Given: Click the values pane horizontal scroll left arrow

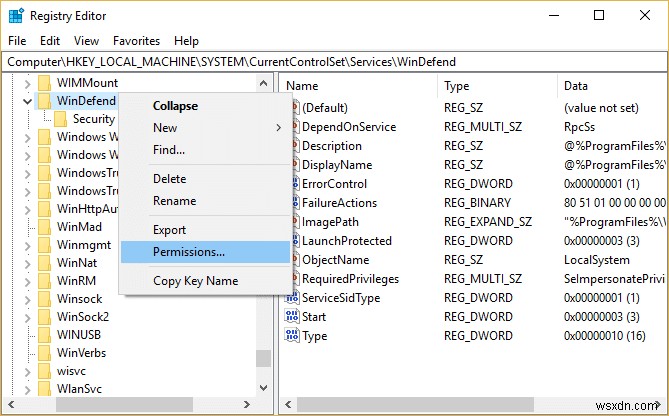Looking at the screenshot, I should [x=288, y=404].
